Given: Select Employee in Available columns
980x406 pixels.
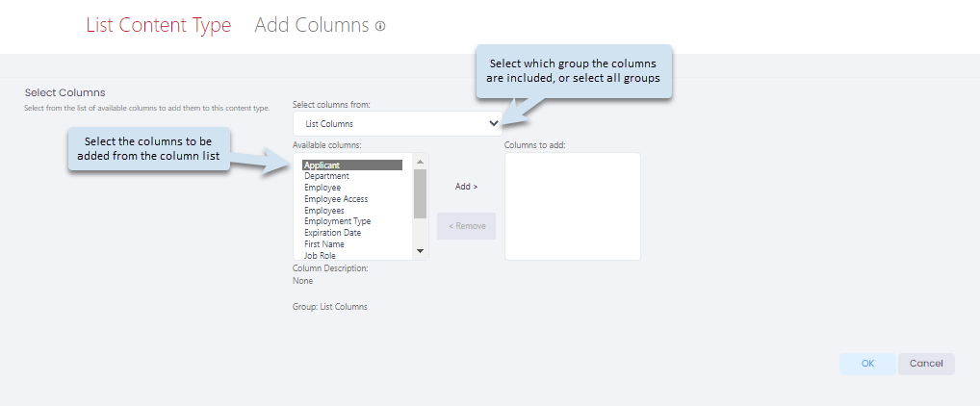Looking at the screenshot, I should 352,188.
